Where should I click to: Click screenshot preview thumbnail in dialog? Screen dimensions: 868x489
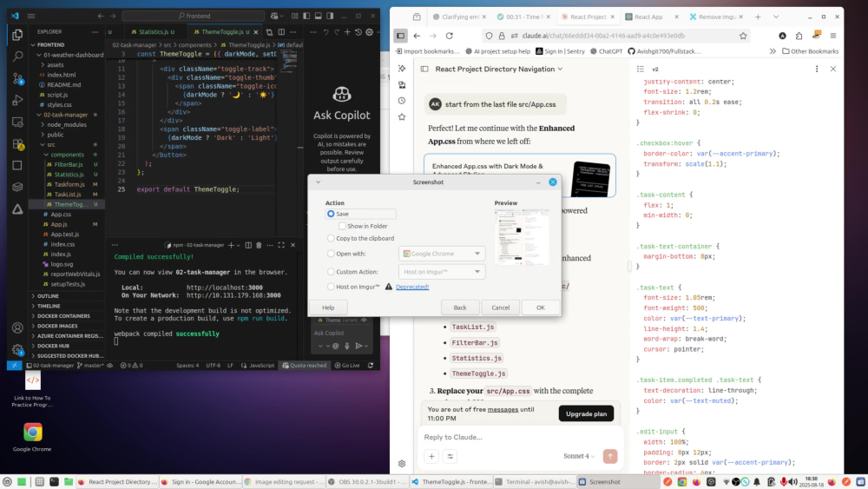(x=522, y=238)
